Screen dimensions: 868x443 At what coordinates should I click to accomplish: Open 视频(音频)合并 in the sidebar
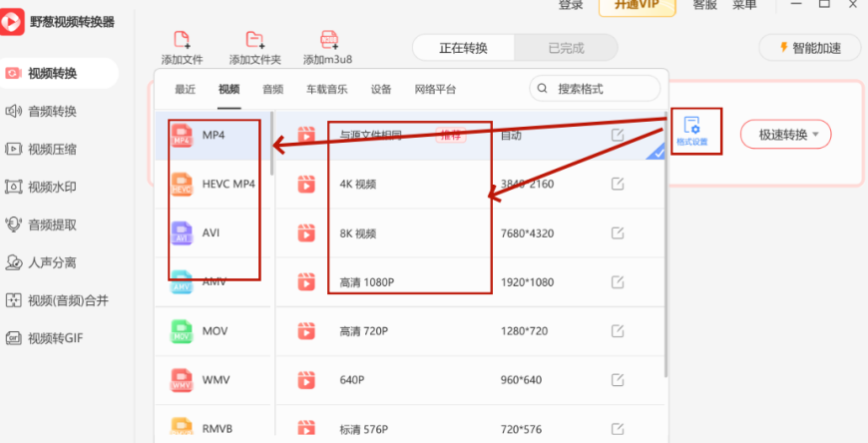point(58,300)
